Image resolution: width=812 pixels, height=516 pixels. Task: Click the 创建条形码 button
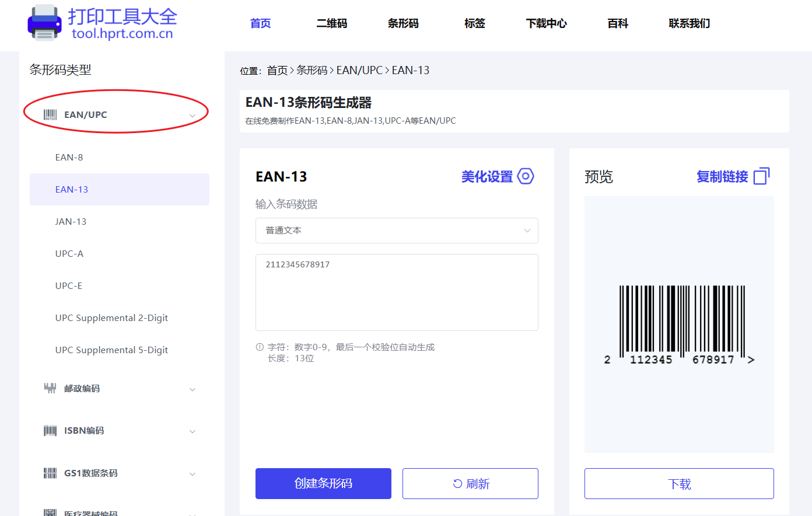point(323,483)
